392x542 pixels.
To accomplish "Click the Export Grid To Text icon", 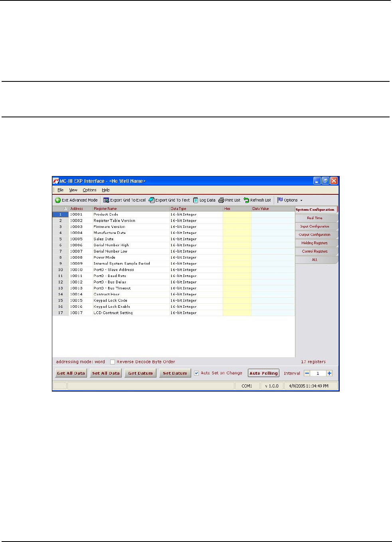I will 151,200.
